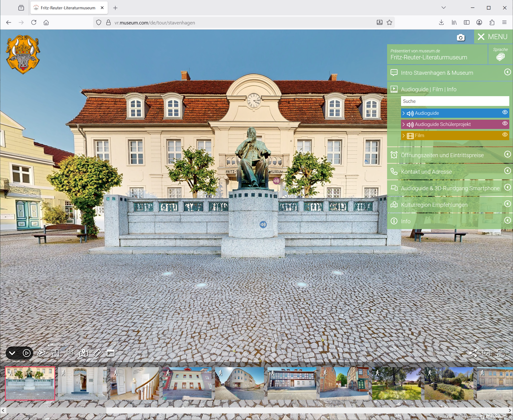Start the guided tour playback
513x420 pixels.
pyautogui.click(x=27, y=353)
